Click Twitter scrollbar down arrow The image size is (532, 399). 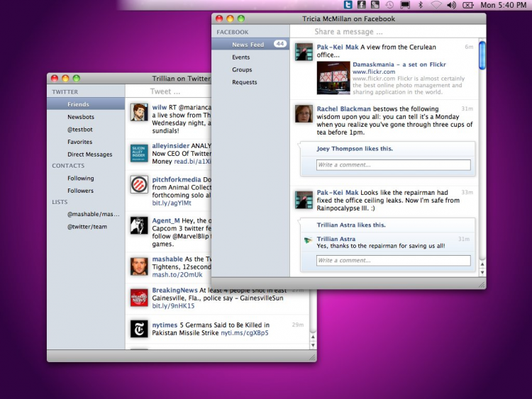[313, 345]
